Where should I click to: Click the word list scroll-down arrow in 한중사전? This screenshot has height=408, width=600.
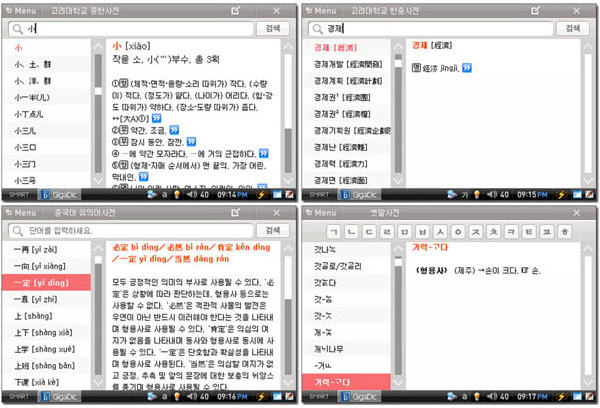click(398, 181)
